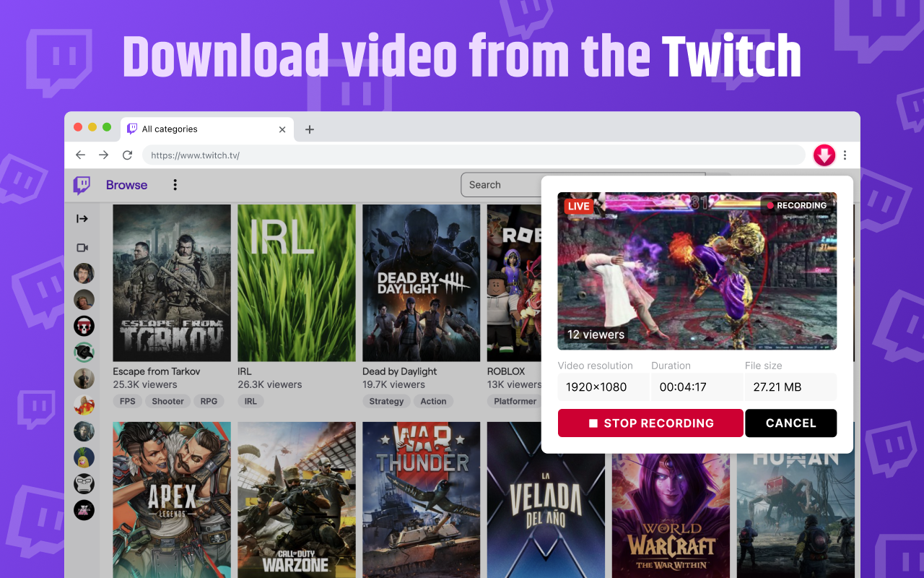Go forward with the browser forward arrow

click(x=104, y=155)
